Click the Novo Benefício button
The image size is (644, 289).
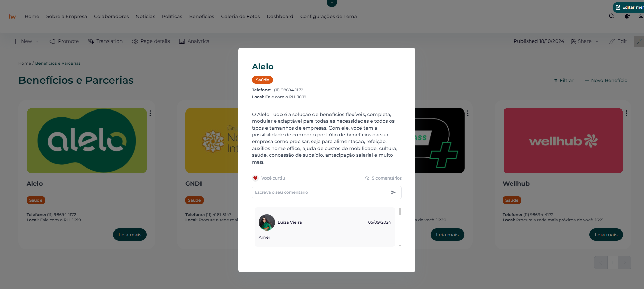[606, 80]
